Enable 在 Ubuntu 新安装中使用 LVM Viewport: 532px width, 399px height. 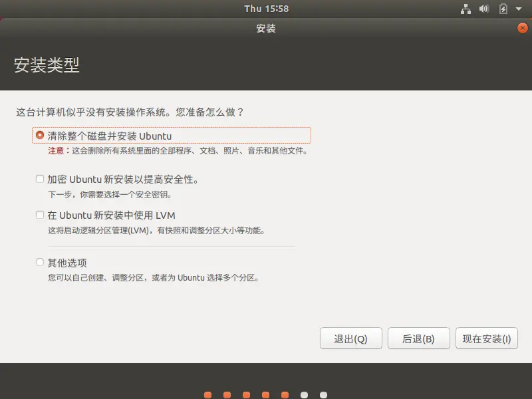(40, 215)
